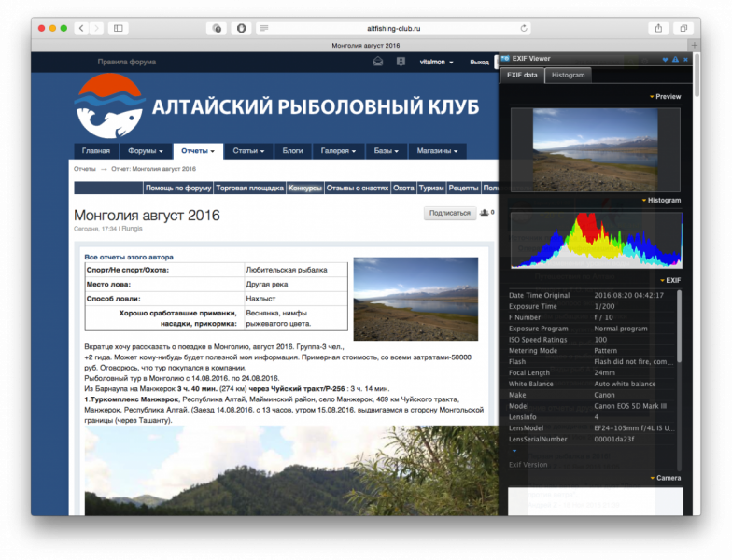Click the Altai fishing club fish logo

coord(109,106)
